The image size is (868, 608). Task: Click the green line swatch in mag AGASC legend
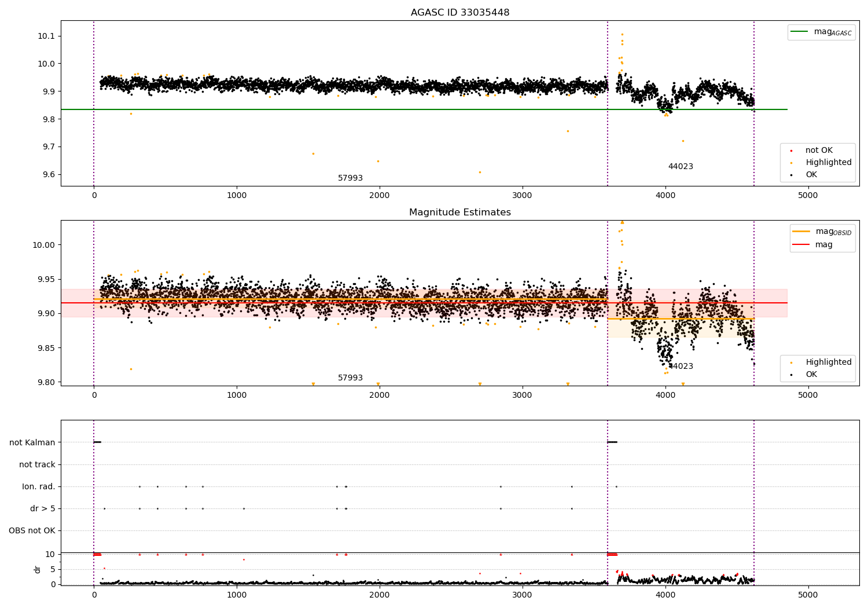pyautogui.click(x=799, y=32)
